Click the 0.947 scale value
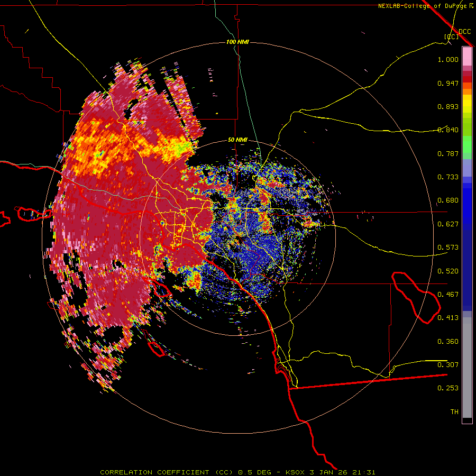The width and height of the screenshot is (476, 476). point(448,83)
